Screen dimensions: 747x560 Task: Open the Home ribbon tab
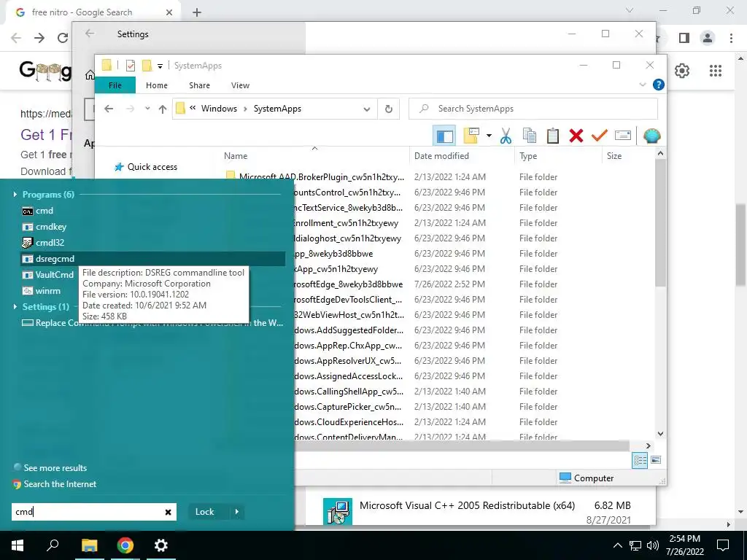(x=157, y=85)
